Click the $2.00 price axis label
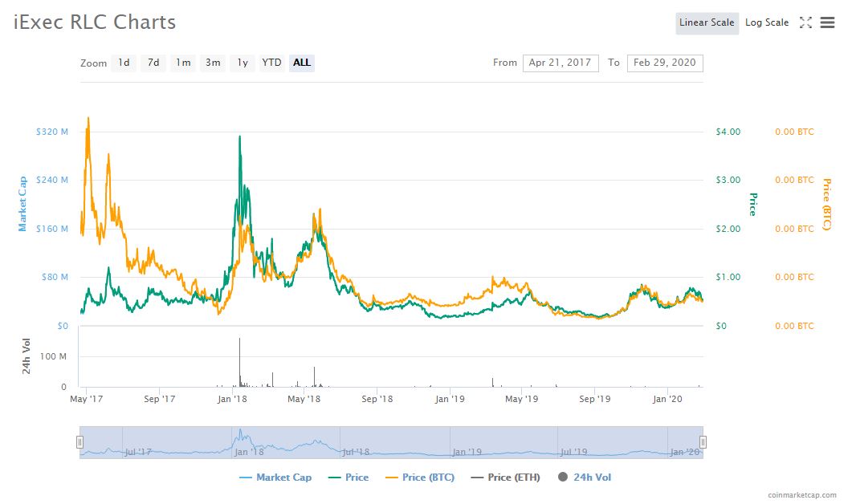The height and width of the screenshot is (504, 852). 728,229
